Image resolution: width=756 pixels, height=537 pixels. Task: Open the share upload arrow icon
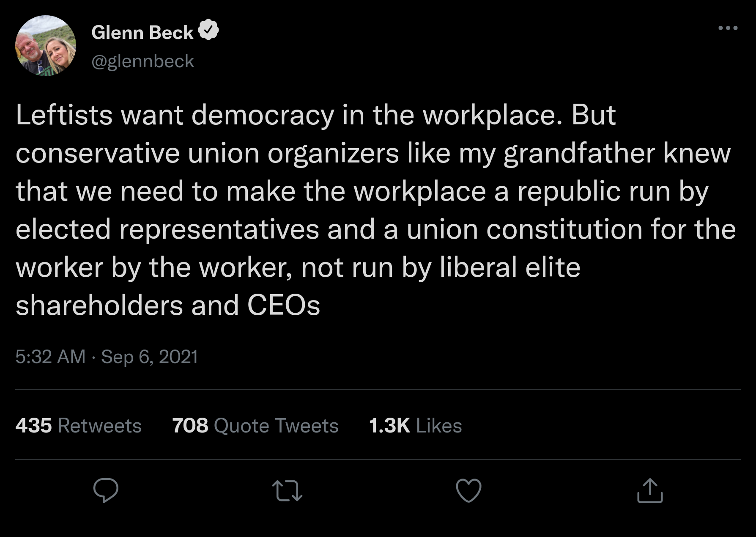point(650,490)
